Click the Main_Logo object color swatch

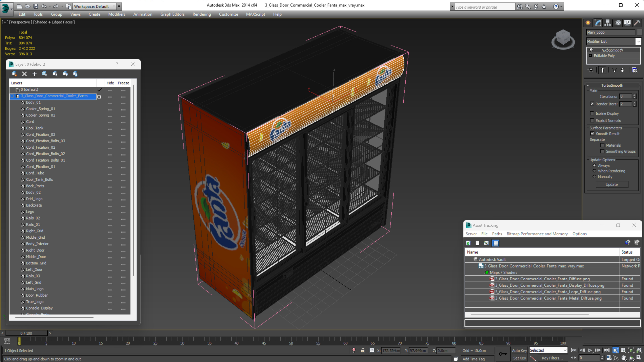pos(639,32)
